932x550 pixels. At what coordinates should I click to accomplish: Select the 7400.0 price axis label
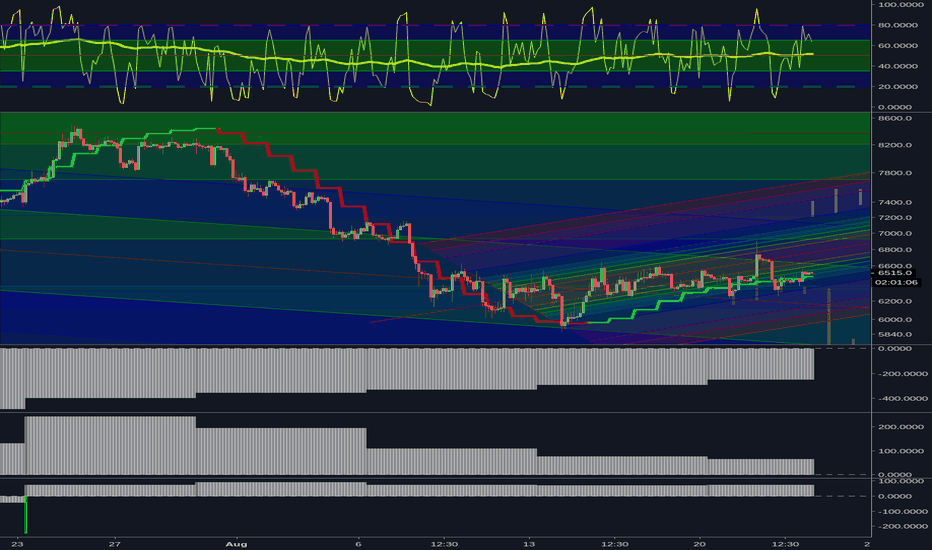(895, 202)
